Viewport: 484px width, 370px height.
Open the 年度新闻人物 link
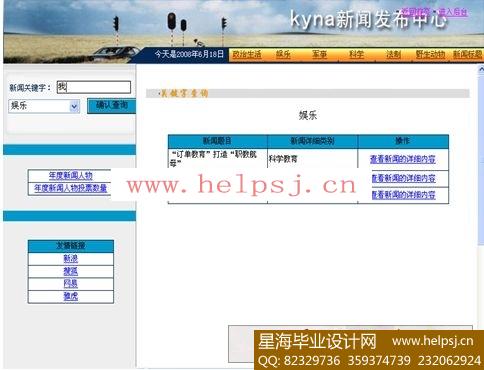click(70, 176)
